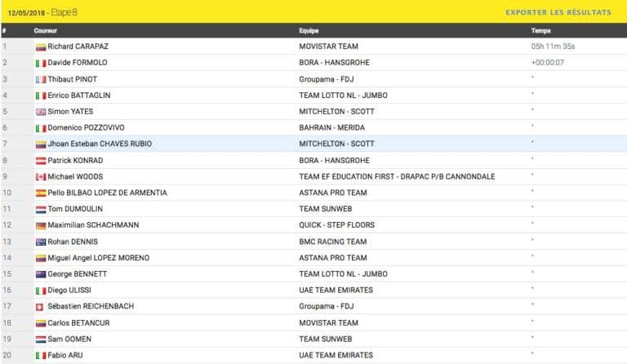Select rider name Tom DUMOULIN
This screenshot has width=627, height=364.
75,209
